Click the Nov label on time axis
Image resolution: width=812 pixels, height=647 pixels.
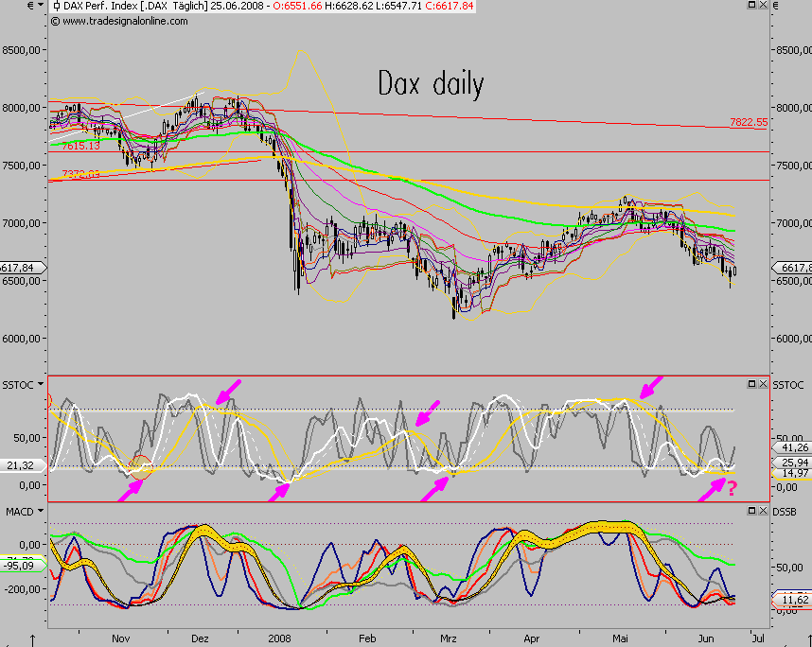[x=120, y=638]
